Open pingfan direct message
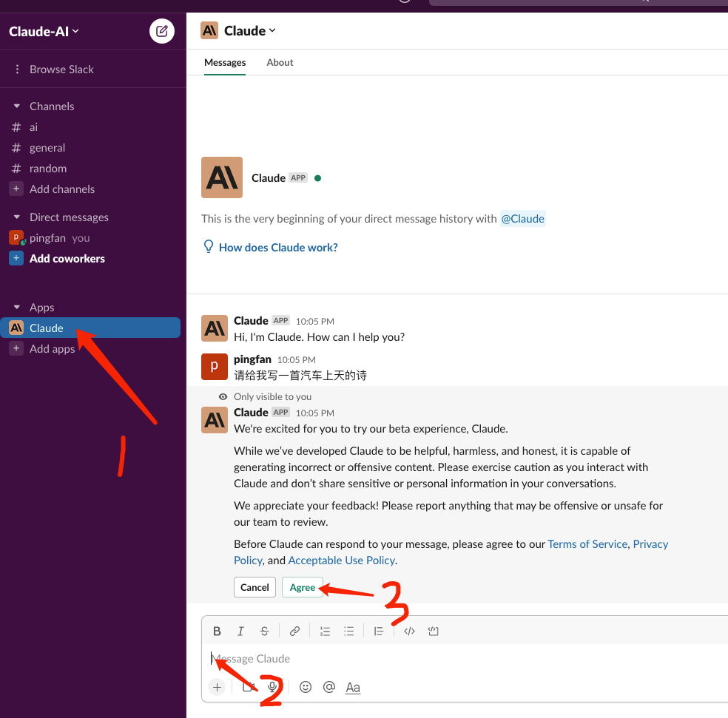This screenshot has width=728, height=718. pos(48,238)
